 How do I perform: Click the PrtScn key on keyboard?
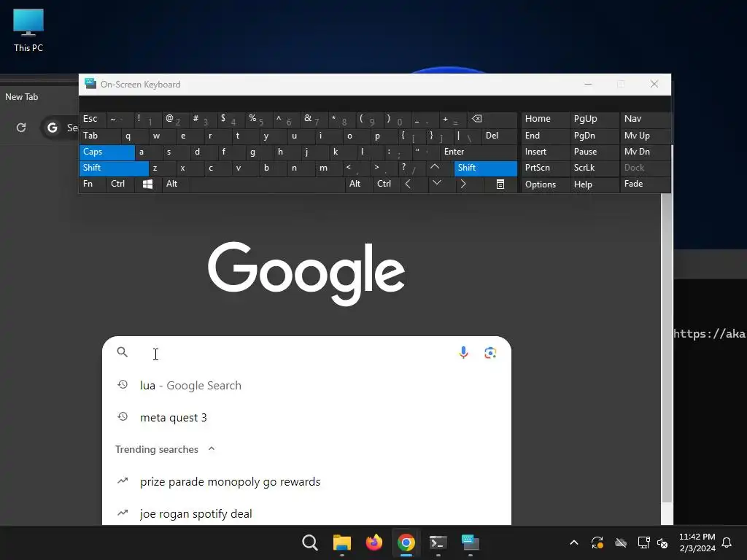[x=545, y=168]
